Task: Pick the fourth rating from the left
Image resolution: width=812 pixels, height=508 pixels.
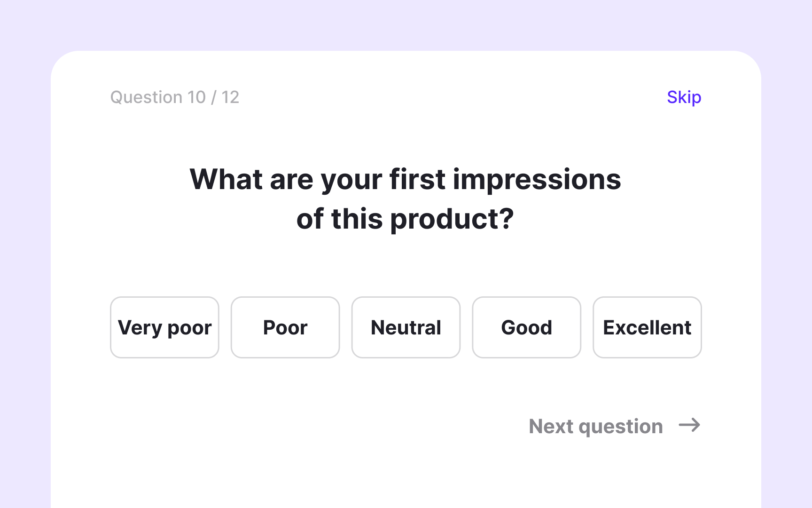Action: click(526, 327)
